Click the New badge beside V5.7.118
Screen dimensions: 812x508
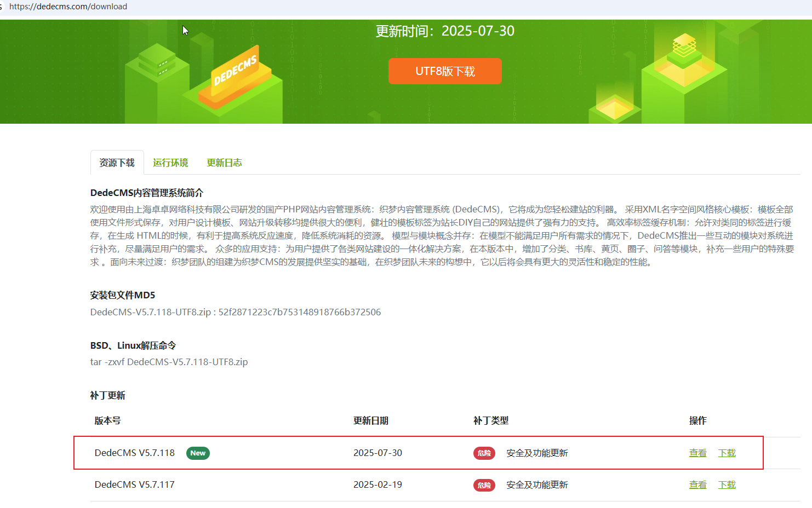pos(198,453)
